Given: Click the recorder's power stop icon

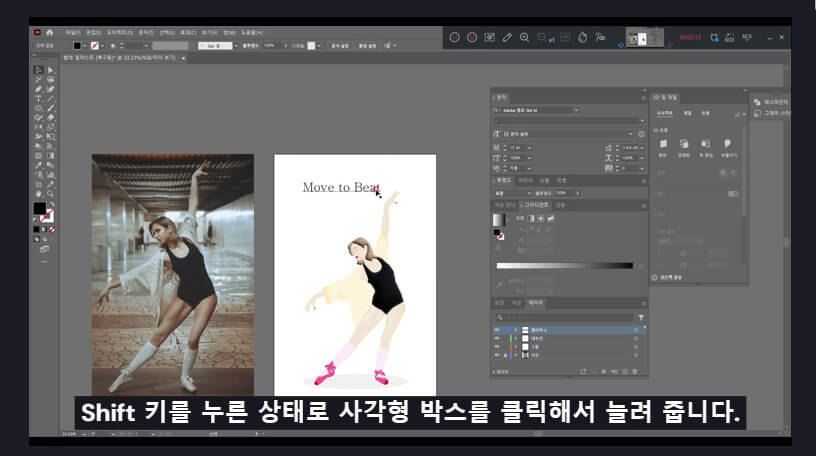Looking at the screenshot, I should tap(454, 37).
